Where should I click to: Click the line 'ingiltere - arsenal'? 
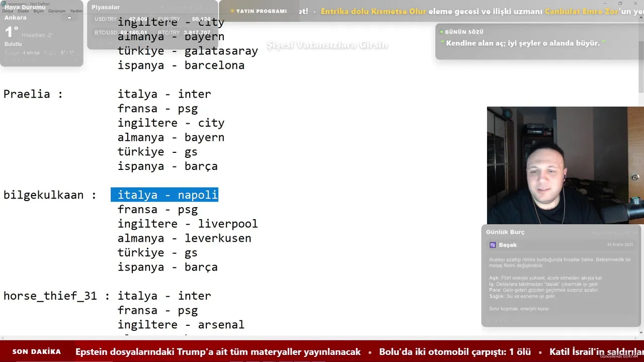181,325
